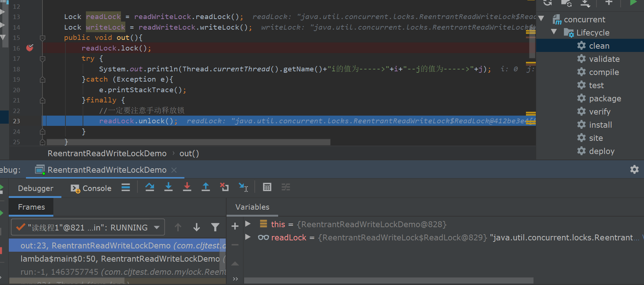
Task: Click line number 23 in gutter
Action: tap(16, 121)
